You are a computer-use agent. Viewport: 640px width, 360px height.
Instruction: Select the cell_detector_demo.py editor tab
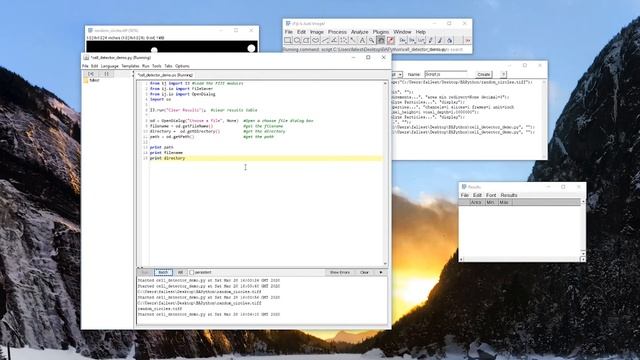pyautogui.click(x=165, y=75)
